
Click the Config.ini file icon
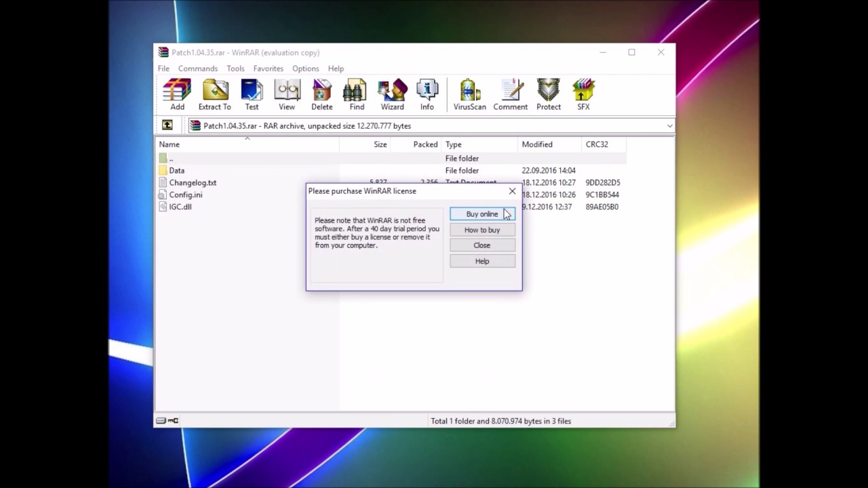coord(163,195)
